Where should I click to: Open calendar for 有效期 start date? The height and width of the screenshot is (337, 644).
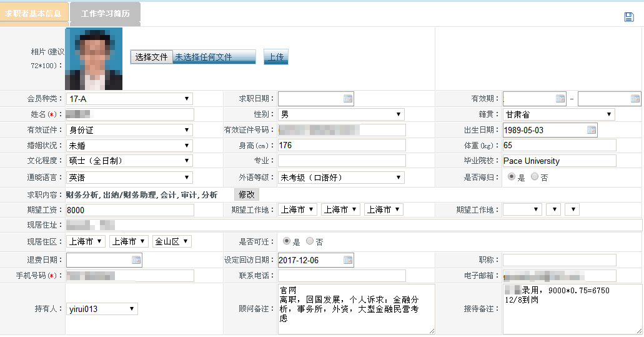pyautogui.click(x=560, y=99)
